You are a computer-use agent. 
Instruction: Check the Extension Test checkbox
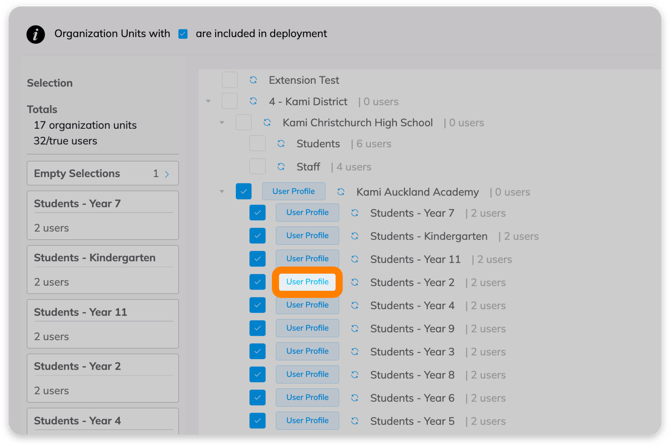tap(229, 80)
